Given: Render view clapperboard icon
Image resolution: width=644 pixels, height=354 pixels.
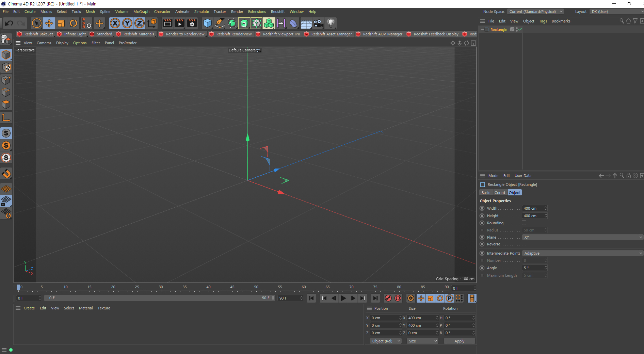Looking at the screenshot, I should 167,23.
